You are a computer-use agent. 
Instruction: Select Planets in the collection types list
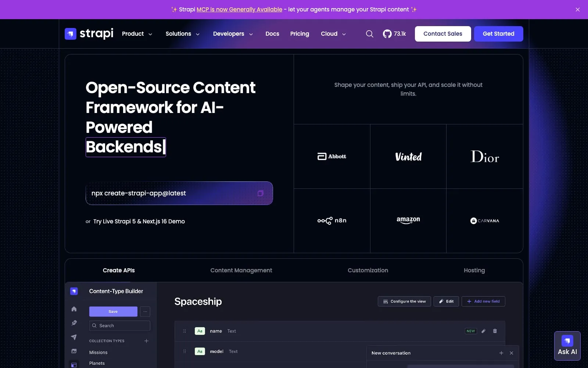97,363
